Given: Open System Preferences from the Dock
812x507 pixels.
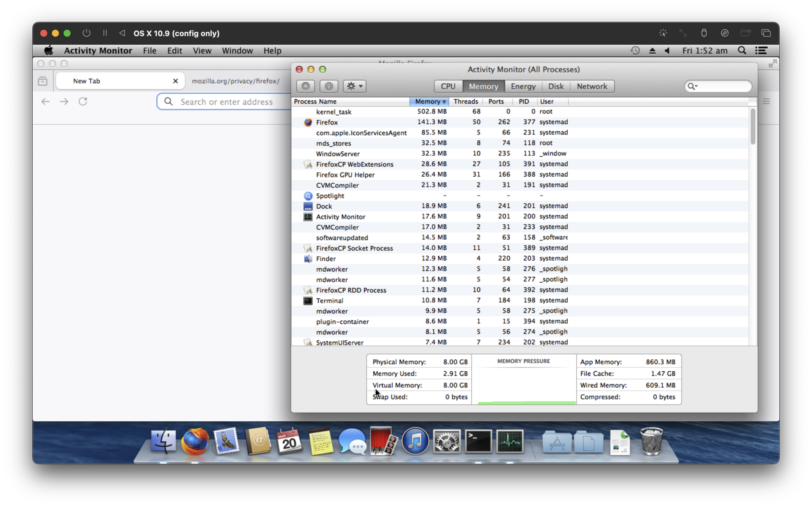Looking at the screenshot, I should pyautogui.click(x=447, y=441).
